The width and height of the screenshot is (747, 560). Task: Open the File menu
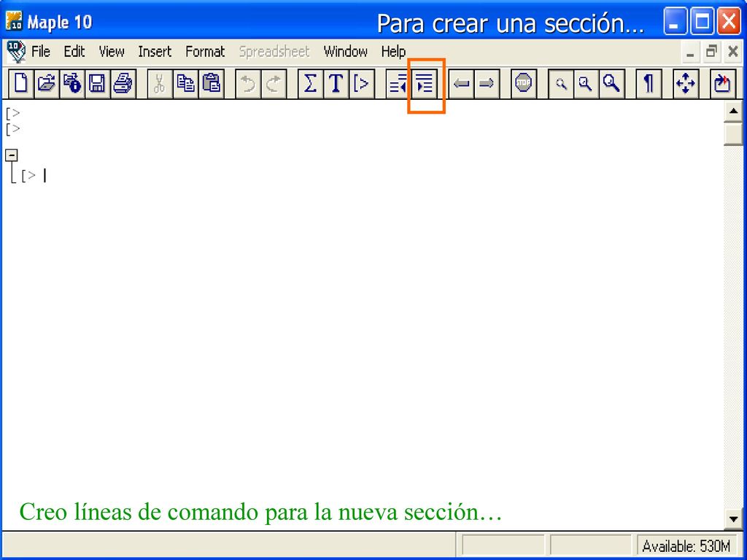pyautogui.click(x=41, y=52)
